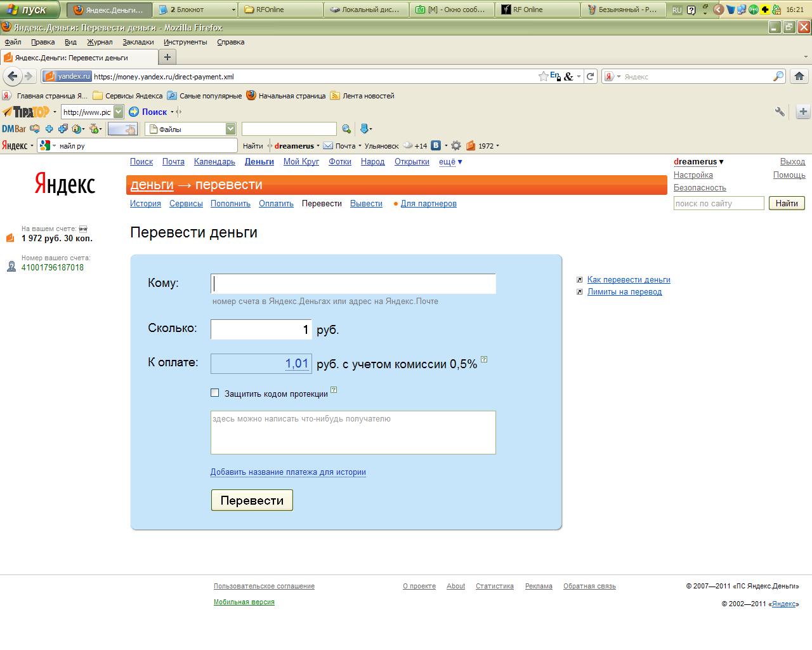Click the wrench settings icon on TipaTop toolbar
Viewport: 812px width, 650px height.
(x=780, y=112)
